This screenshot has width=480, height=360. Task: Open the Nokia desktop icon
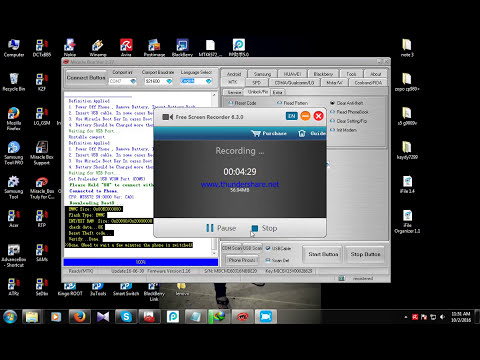(70, 48)
